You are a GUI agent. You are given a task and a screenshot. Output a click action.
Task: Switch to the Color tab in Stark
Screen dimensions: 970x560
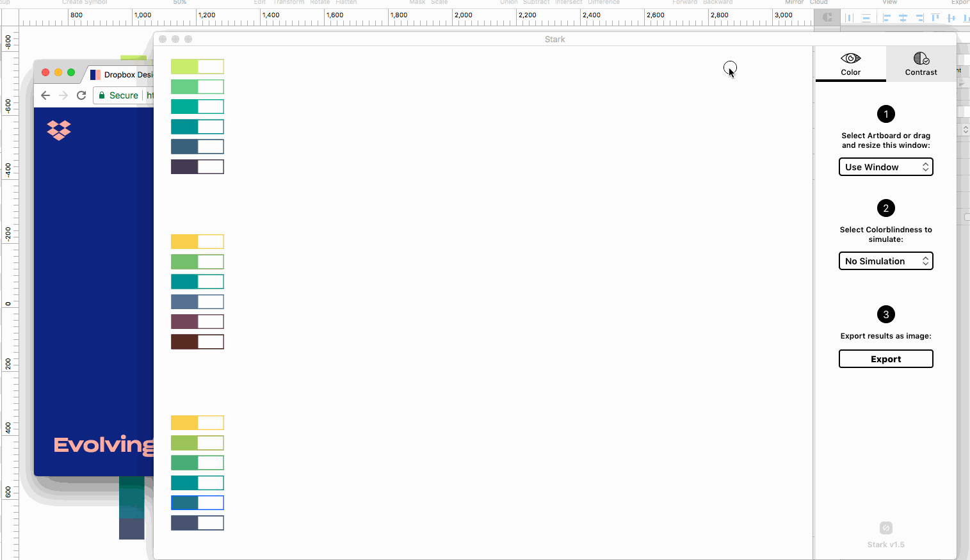click(850, 64)
